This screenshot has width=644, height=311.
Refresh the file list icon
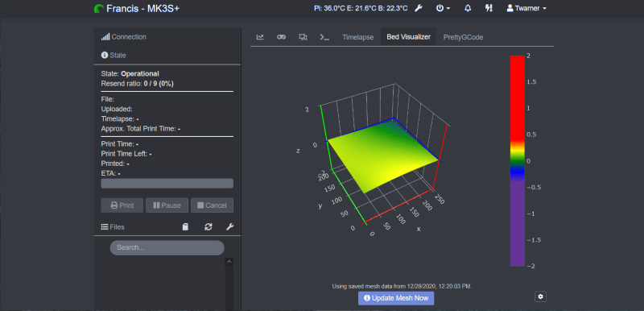tap(208, 226)
